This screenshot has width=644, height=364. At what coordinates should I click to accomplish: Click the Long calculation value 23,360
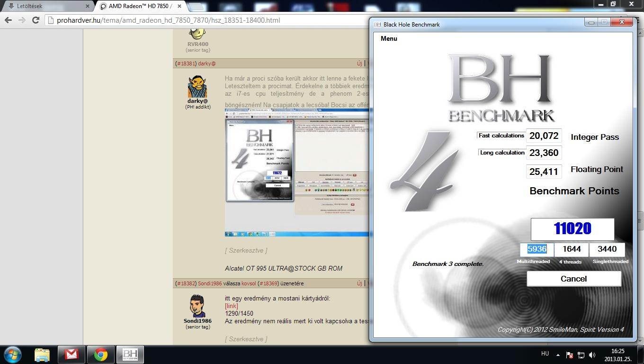coord(544,153)
